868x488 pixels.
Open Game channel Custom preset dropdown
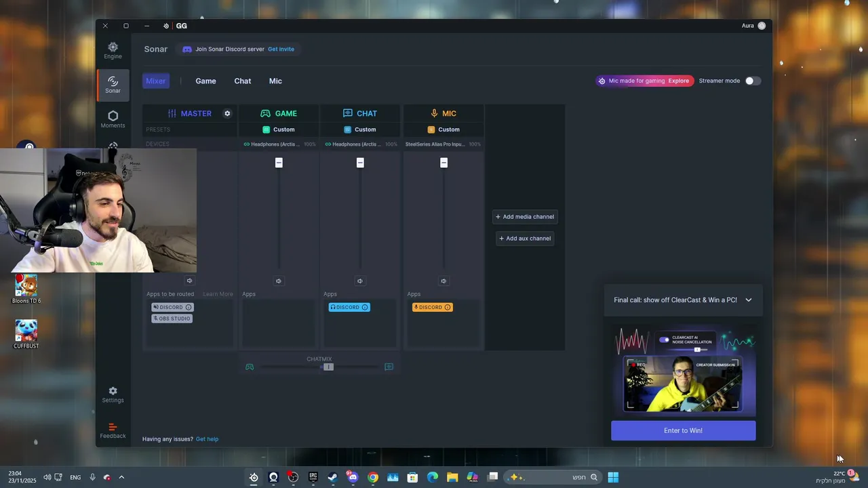coord(279,129)
